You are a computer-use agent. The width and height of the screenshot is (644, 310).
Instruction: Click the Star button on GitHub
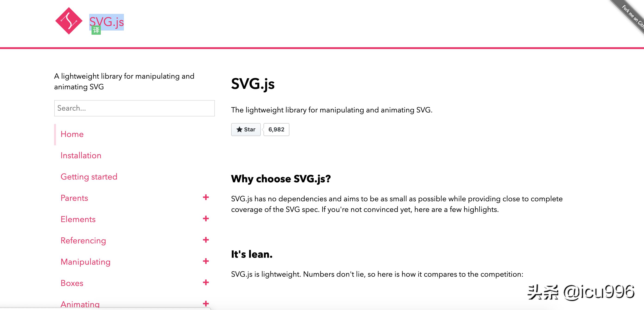click(245, 129)
